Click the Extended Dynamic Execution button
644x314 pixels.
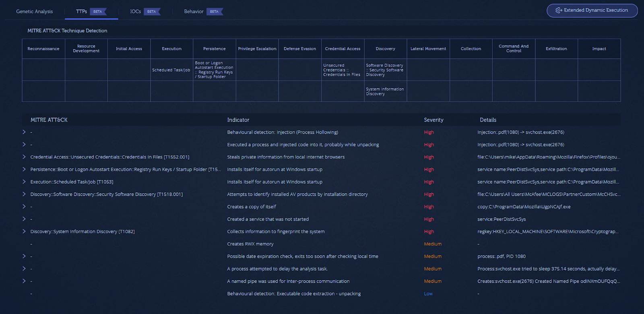click(592, 10)
